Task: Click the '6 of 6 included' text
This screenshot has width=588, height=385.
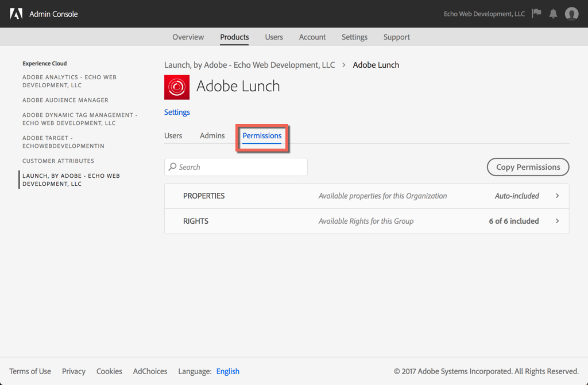Action: 514,221
